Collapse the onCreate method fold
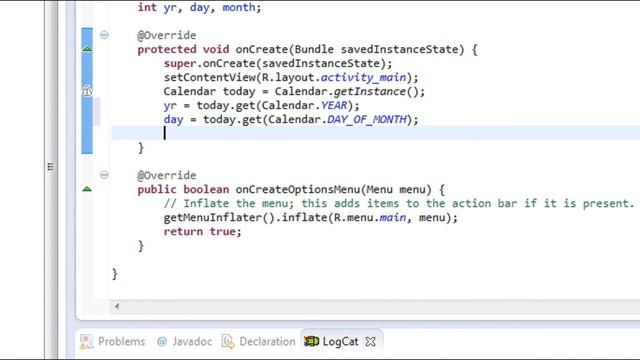 coord(104,35)
